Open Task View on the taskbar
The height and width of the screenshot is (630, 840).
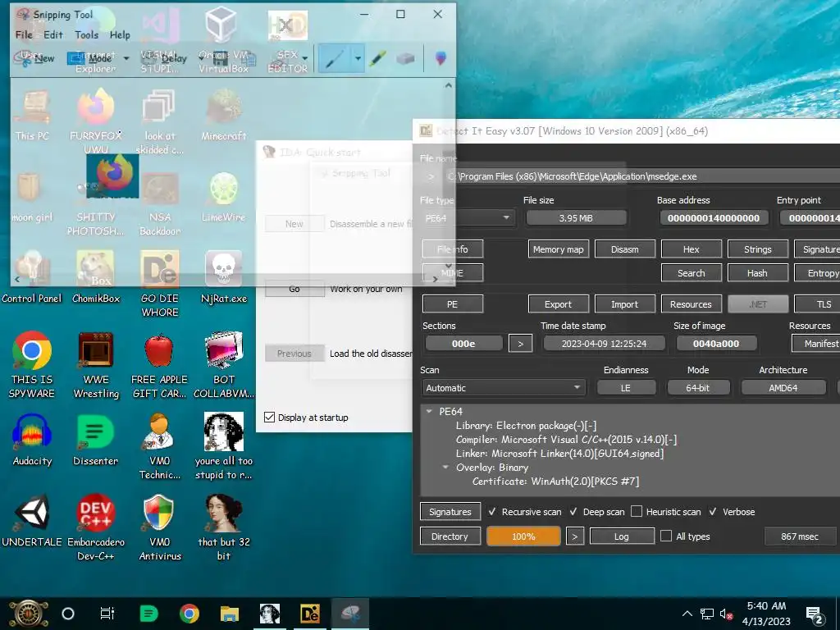click(x=107, y=614)
